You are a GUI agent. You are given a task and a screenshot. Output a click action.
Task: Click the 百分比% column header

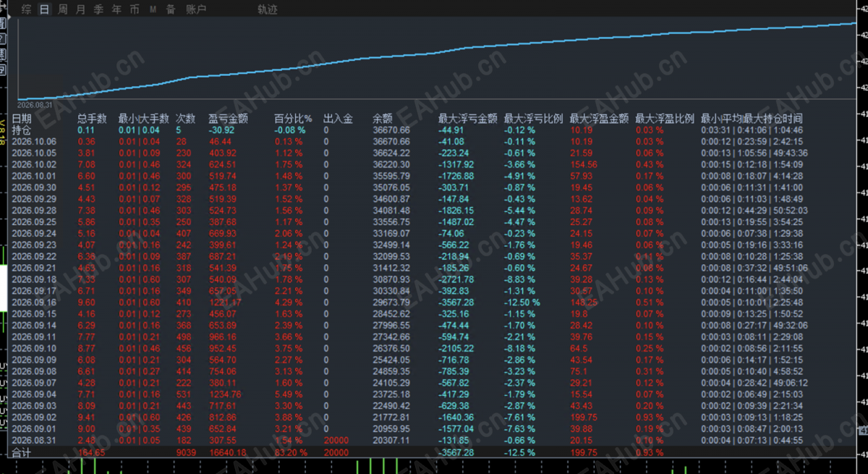293,119
